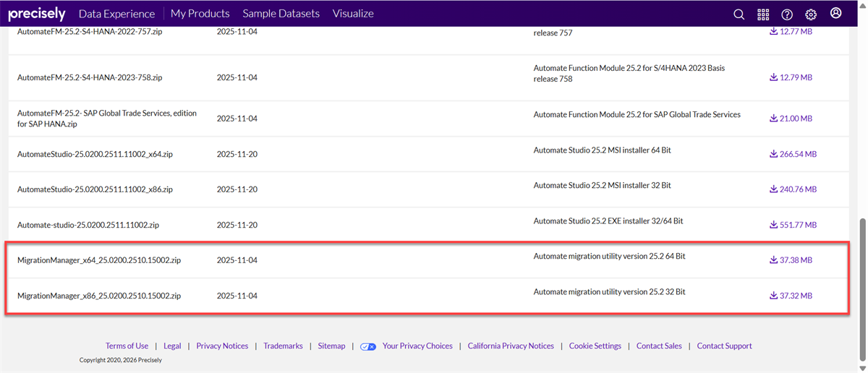Open the help question mark icon
This screenshot has width=868, height=373.
pos(787,14)
